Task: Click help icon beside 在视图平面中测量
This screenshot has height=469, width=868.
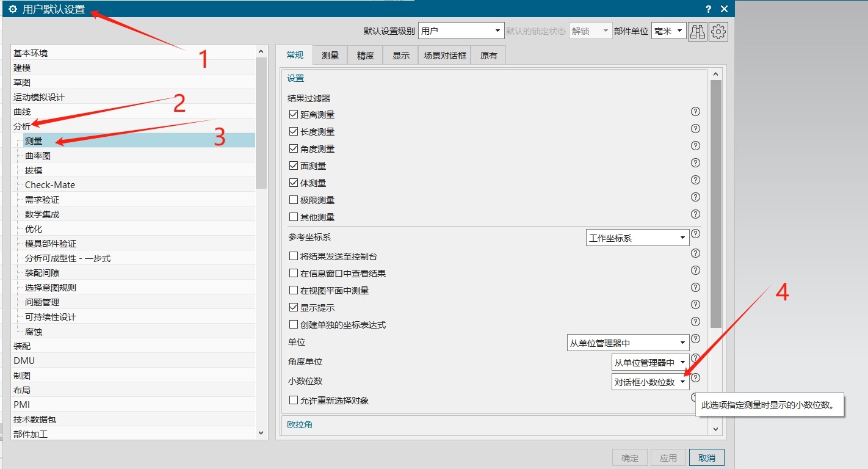Action: [x=695, y=288]
